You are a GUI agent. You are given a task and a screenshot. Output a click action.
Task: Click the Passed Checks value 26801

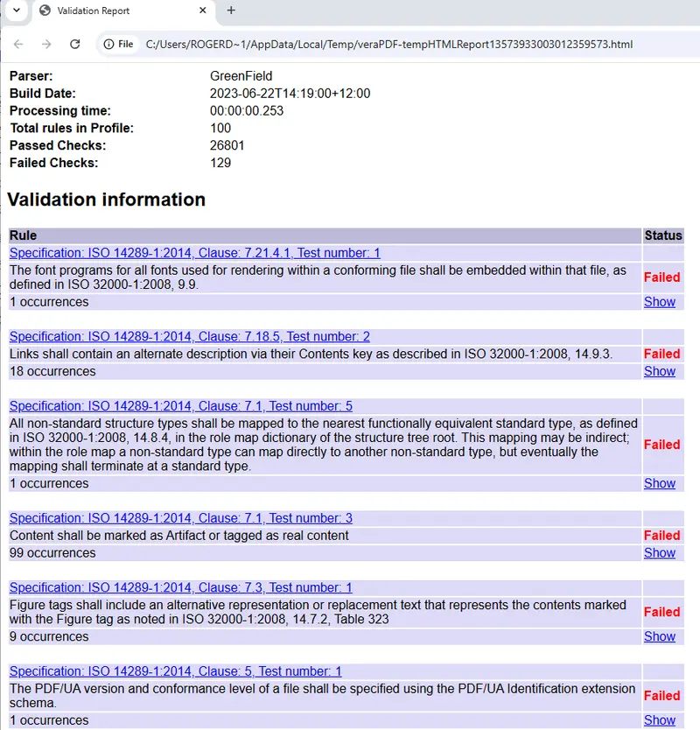pos(227,145)
